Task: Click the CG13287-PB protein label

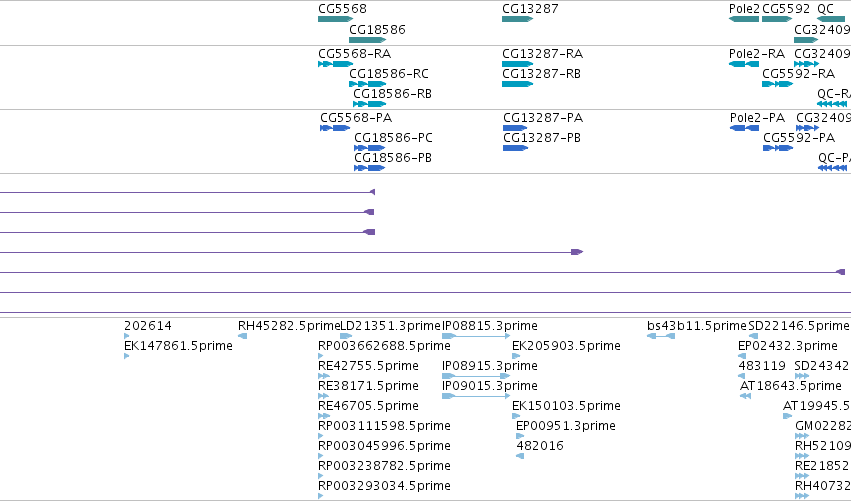Action: pos(542,138)
